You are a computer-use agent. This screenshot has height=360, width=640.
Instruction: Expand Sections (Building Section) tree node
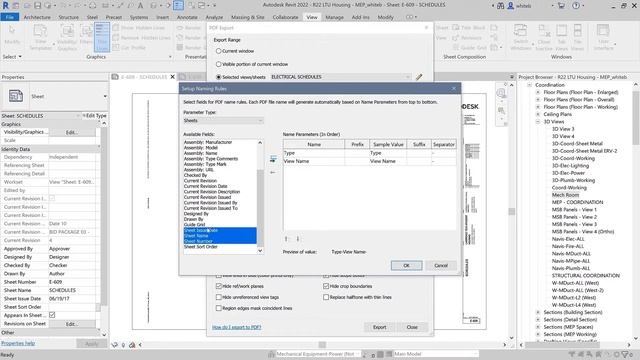(538, 312)
